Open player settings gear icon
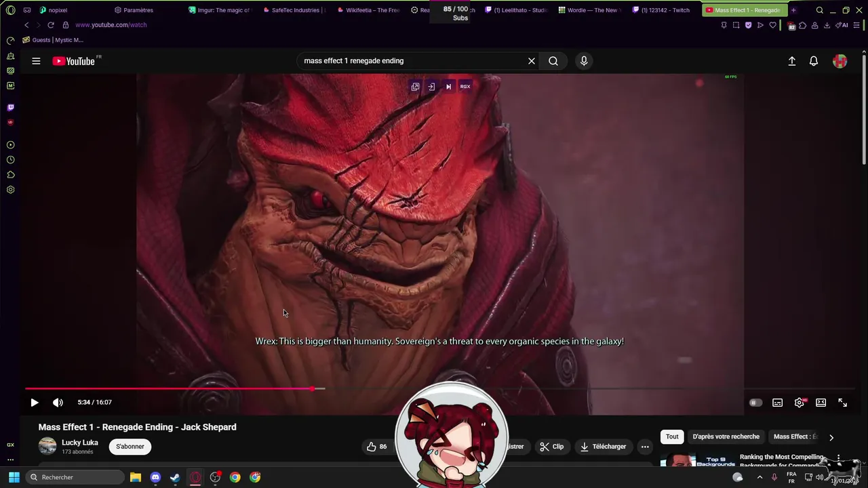The height and width of the screenshot is (488, 868). click(800, 403)
